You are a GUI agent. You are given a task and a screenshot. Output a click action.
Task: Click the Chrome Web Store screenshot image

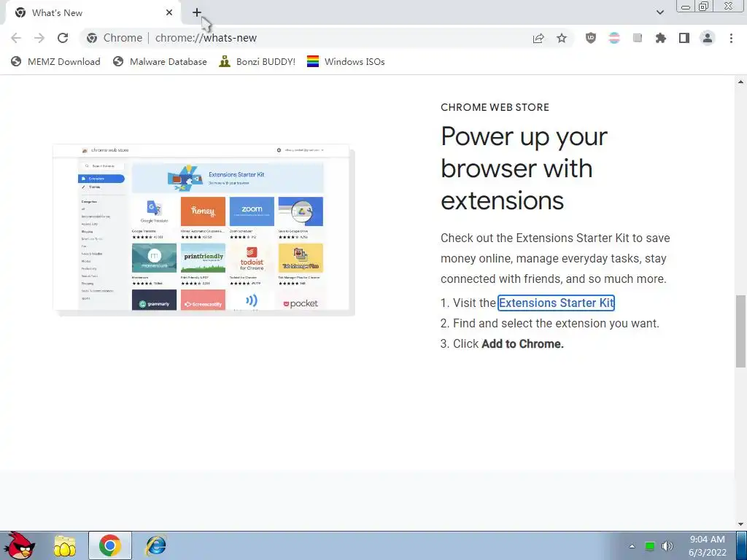point(204,229)
